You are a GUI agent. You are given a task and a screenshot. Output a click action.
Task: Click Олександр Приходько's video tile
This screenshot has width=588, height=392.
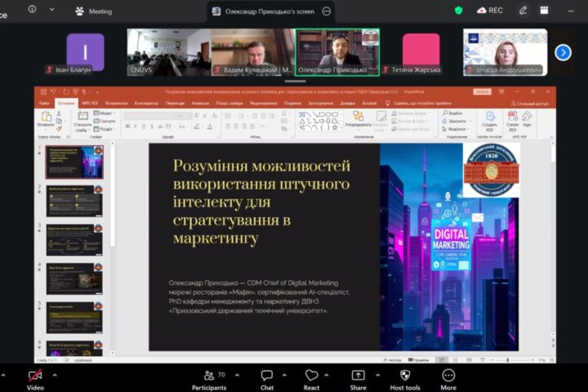(338, 52)
